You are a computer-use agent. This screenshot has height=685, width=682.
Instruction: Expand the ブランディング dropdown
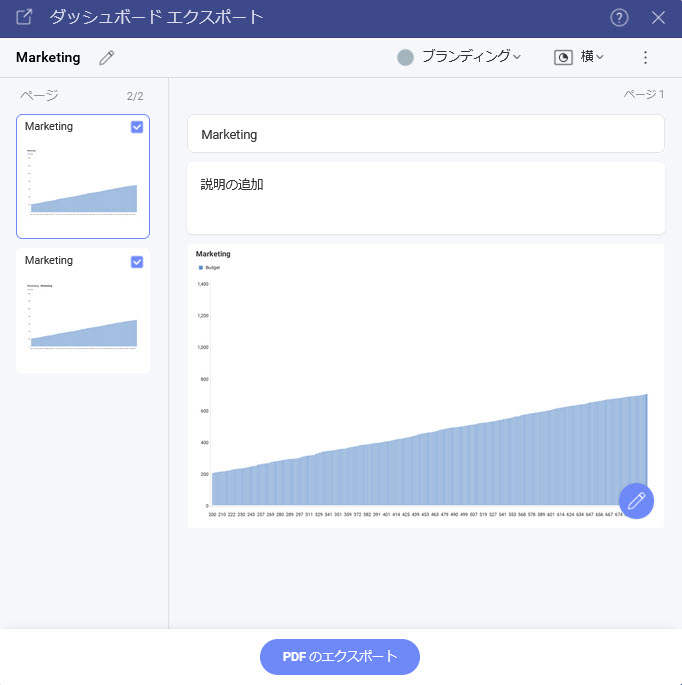click(470, 57)
